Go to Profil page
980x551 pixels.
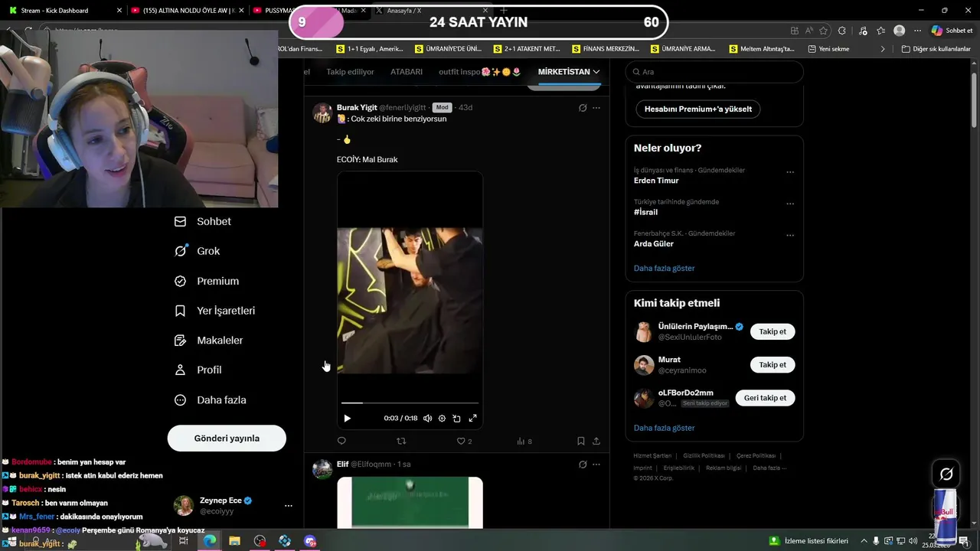point(198,370)
